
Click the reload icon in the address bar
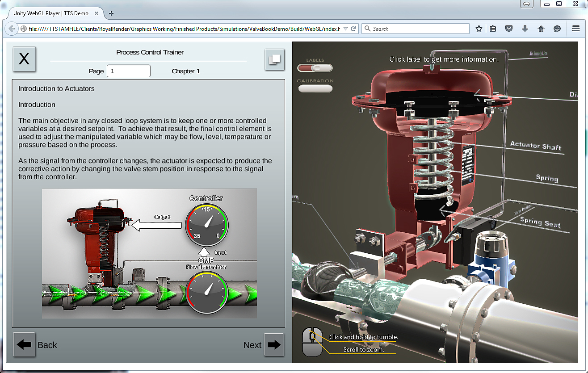point(353,28)
